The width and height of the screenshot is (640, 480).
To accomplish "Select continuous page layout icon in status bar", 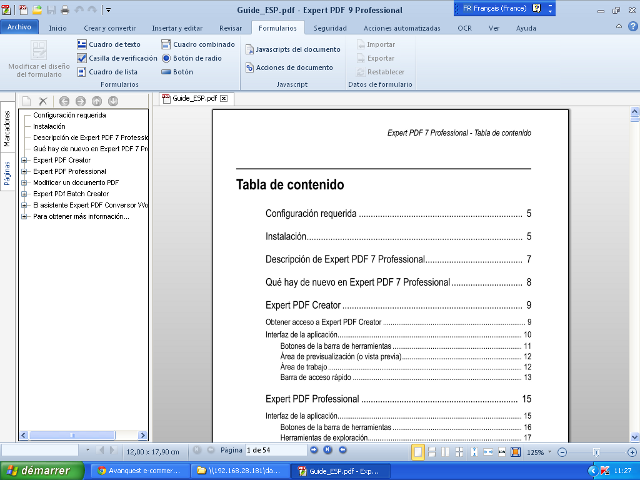I will click(x=431, y=452).
